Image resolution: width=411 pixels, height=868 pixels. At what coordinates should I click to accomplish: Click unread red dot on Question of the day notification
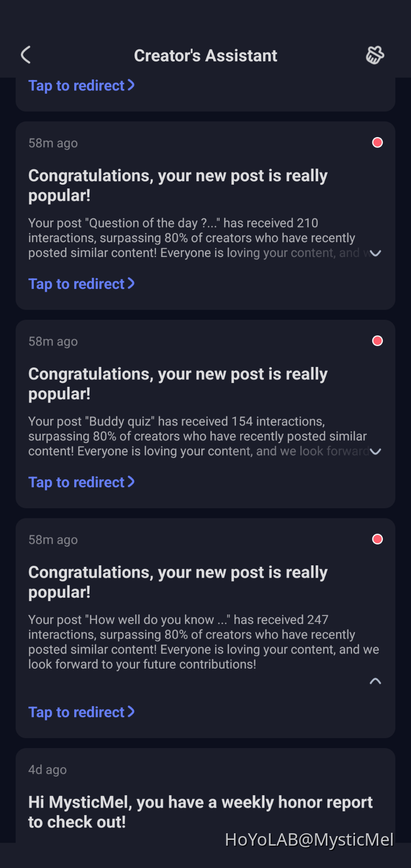pyautogui.click(x=377, y=143)
